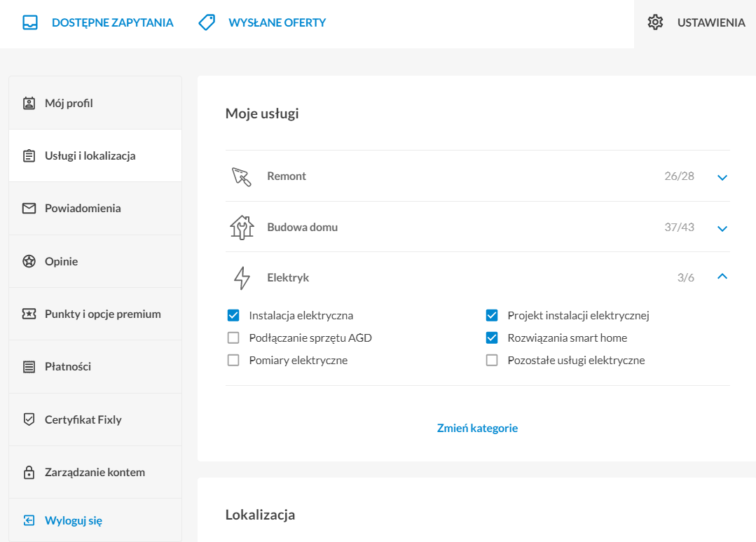
Task: Tick Pozostałe usługi elektryczne checkbox
Action: pos(492,361)
